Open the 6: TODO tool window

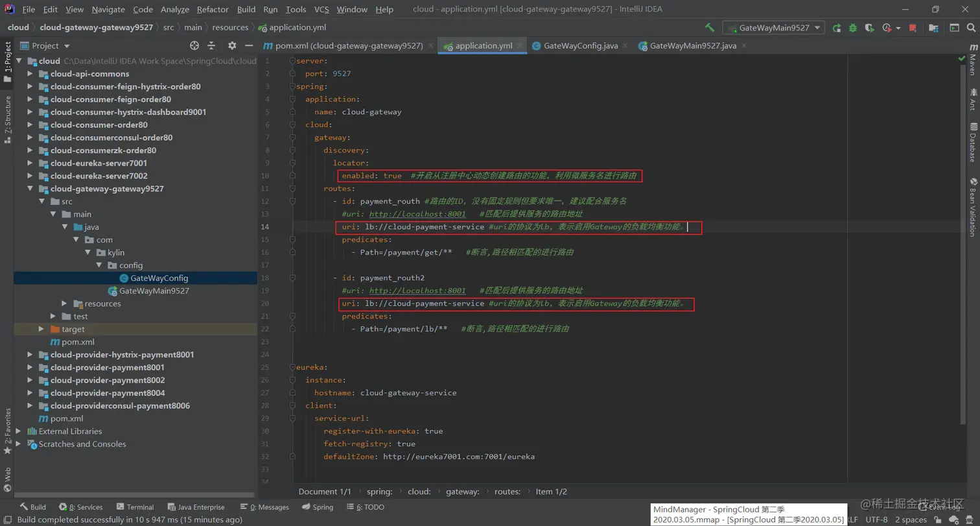pyautogui.click(x=366, y=507)
